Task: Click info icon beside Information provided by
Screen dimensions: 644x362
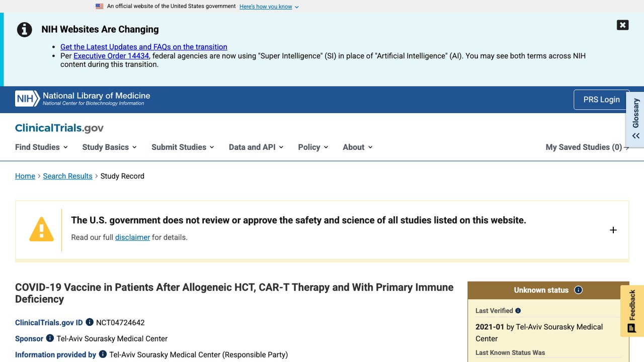Action: click(103, 354)
